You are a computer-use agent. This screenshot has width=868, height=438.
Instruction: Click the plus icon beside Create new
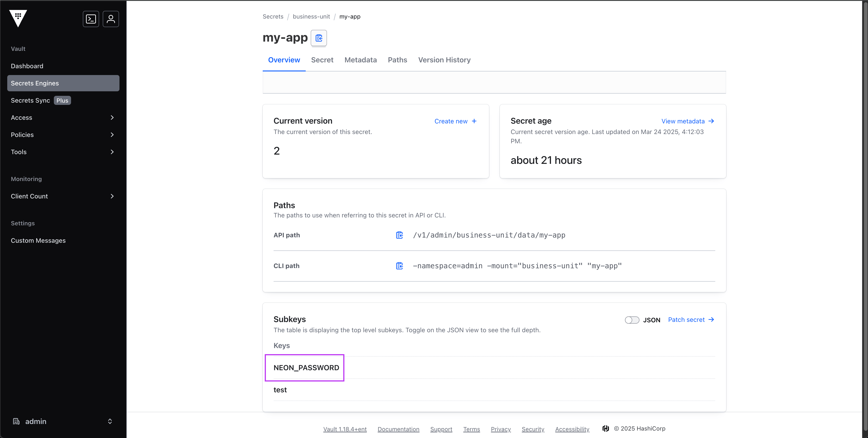(x=474, y=121)
